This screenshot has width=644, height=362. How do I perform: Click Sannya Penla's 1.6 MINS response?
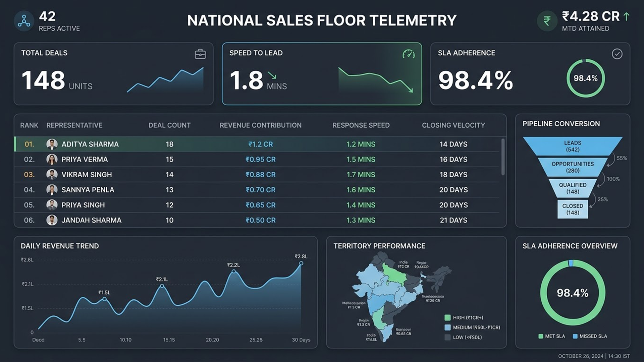[x=361, y=190]
